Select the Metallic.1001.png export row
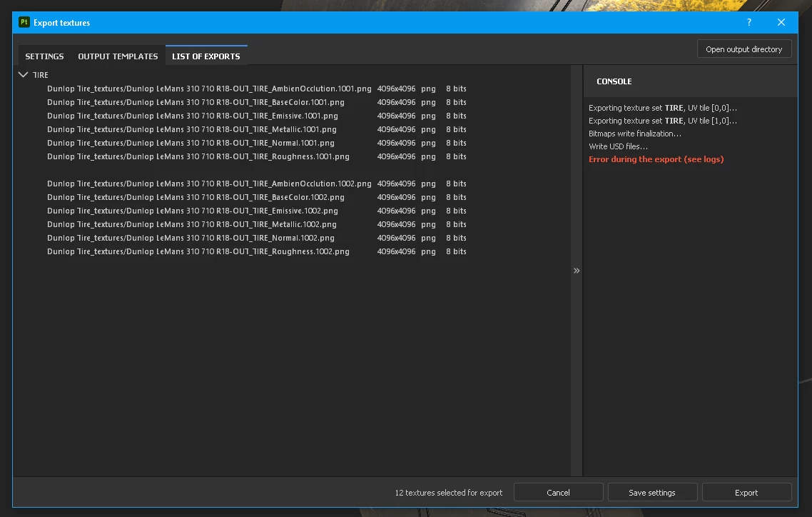The image size is (812, 517). click(257, 129)
